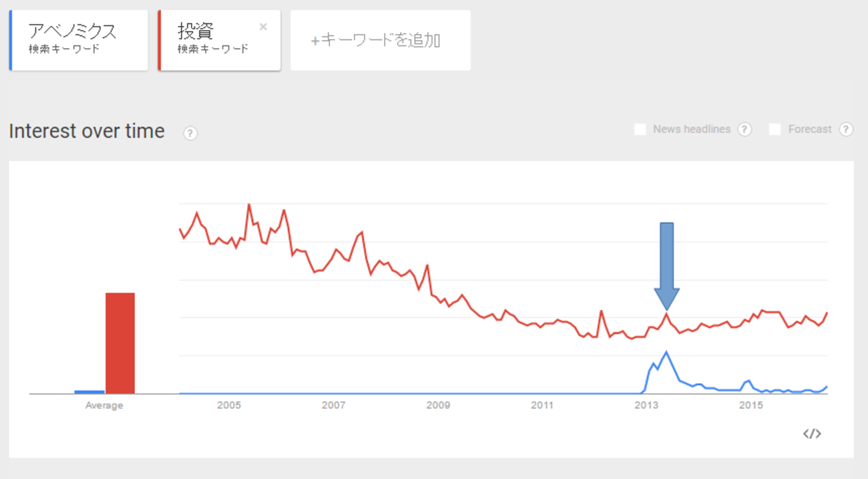Click the Average label under bars
The width and height of the screenshot is (868, 479).
coord(104,406)
